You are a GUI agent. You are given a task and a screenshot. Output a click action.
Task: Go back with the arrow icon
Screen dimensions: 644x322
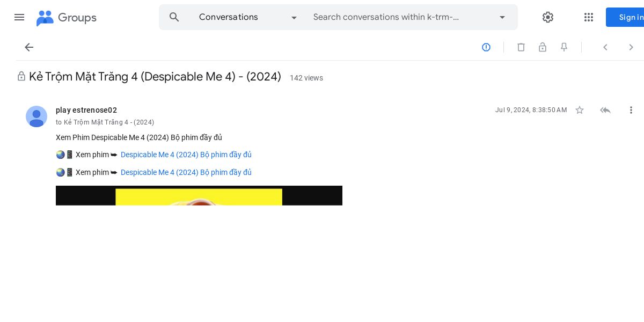(29, 47)
